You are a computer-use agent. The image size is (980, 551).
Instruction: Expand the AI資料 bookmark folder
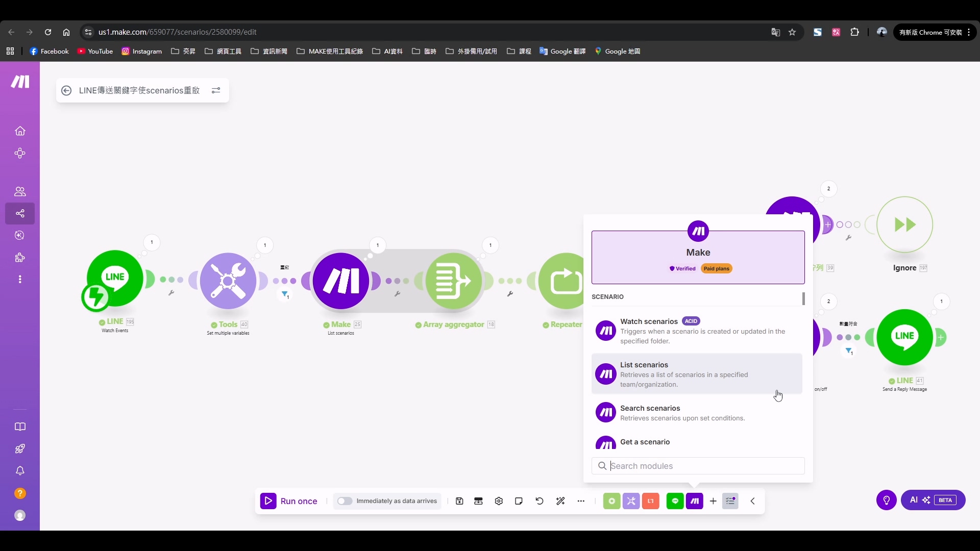click(x=387, y=52)
